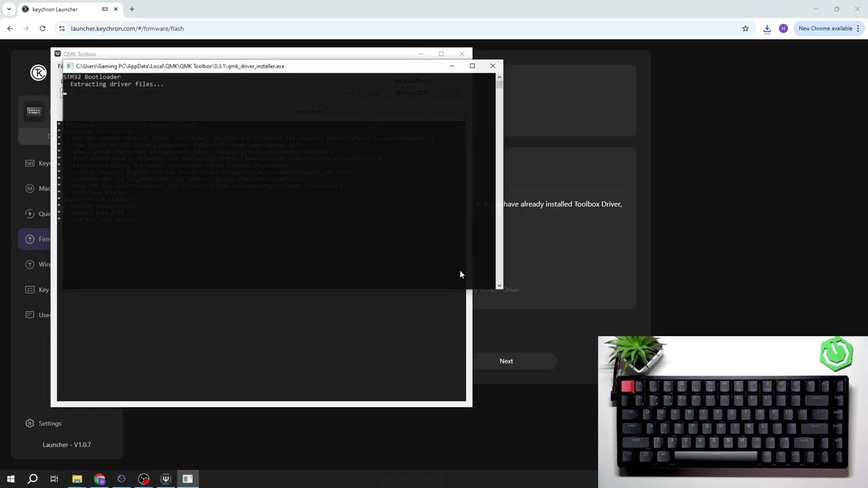This screenshot has height=488, width=868.
Task: Close the keychron Launcher tab
Action: (x=116, y=9)
